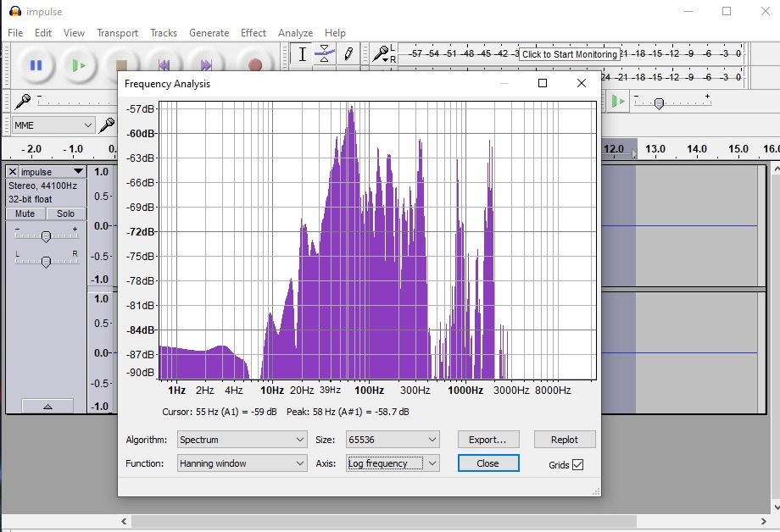Click the timeline ruler at 13.0
Viewport: 780px width, 532px height.
click(x=655, y=149)
